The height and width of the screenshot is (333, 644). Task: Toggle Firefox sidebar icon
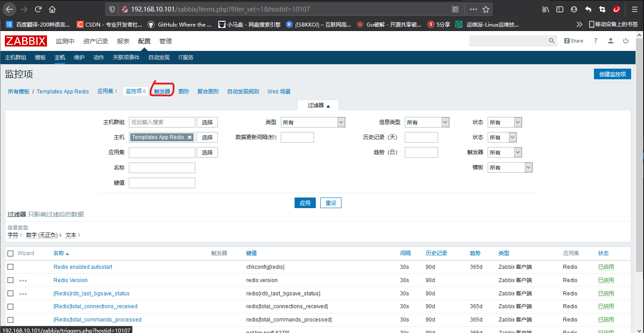click(x=560, y=9)
